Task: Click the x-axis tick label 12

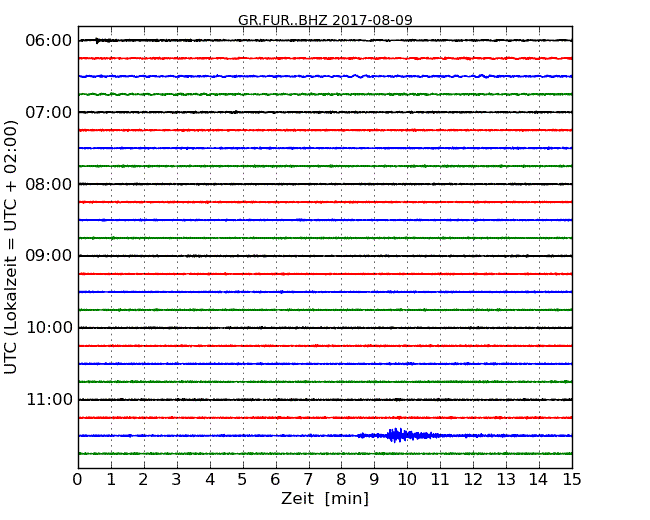Action: [473, 480]
